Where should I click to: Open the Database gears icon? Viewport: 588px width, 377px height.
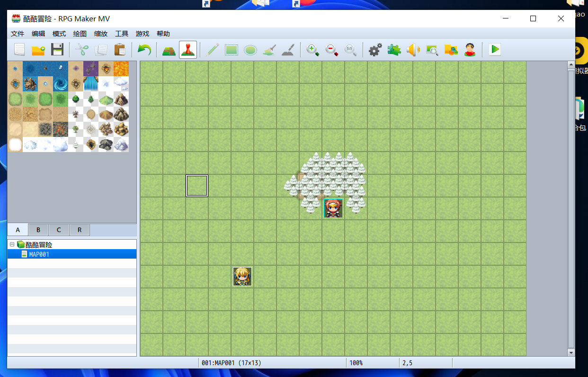tap(375, 49)
